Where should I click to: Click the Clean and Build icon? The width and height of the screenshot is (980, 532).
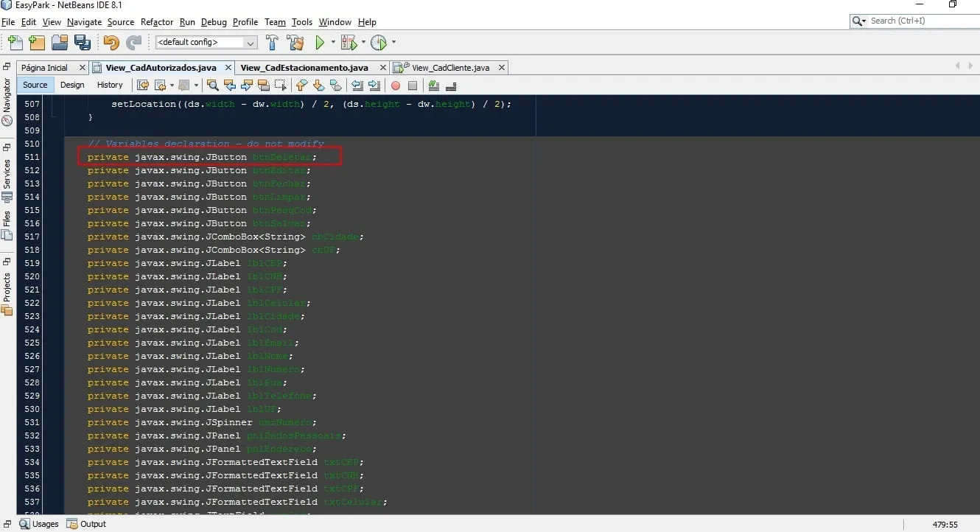coord(295,43)
